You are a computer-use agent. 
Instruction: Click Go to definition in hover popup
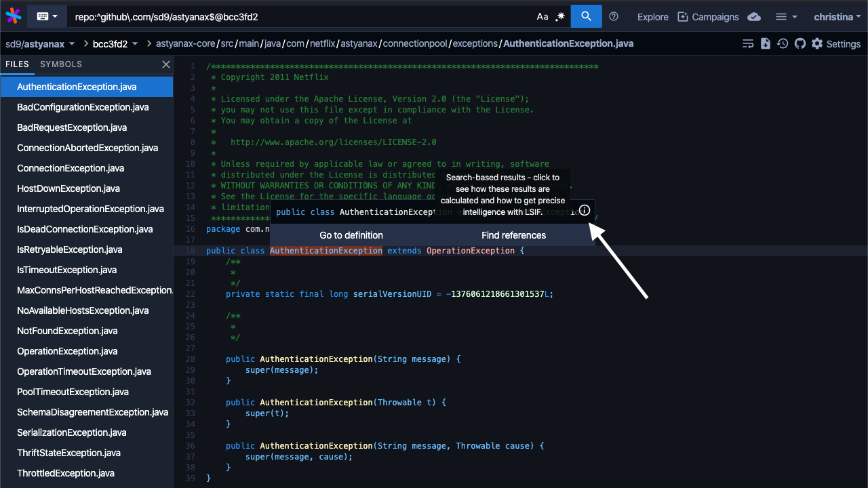[x=351, y=235]
